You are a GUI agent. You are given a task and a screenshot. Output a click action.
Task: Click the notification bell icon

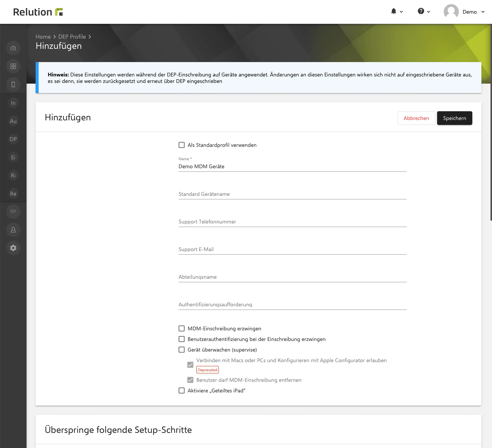393,11
